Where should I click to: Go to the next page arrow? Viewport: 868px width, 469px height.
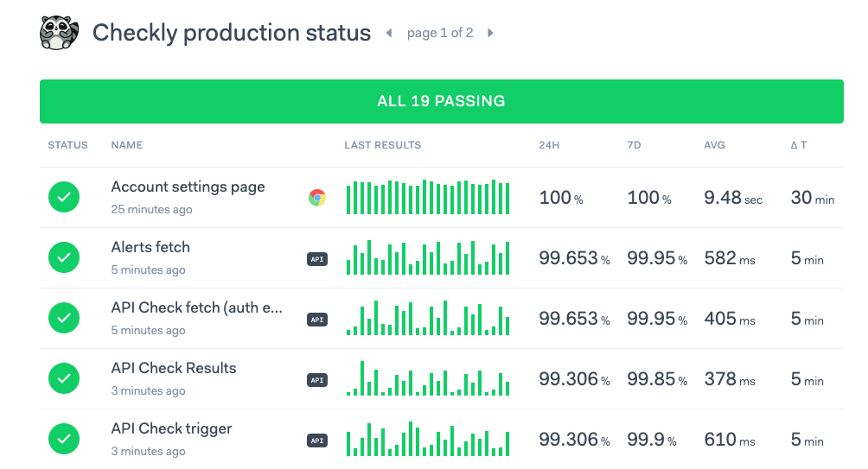click(490, 33)
